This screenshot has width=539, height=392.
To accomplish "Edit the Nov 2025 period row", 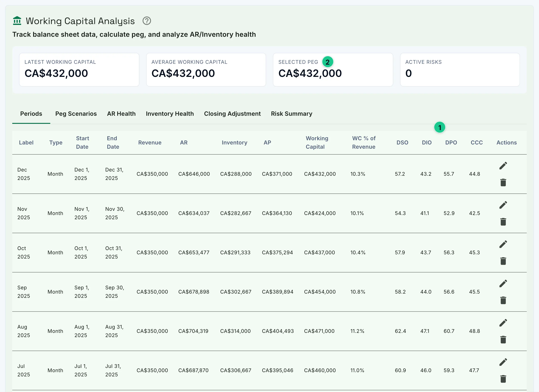I will (503, 205).
